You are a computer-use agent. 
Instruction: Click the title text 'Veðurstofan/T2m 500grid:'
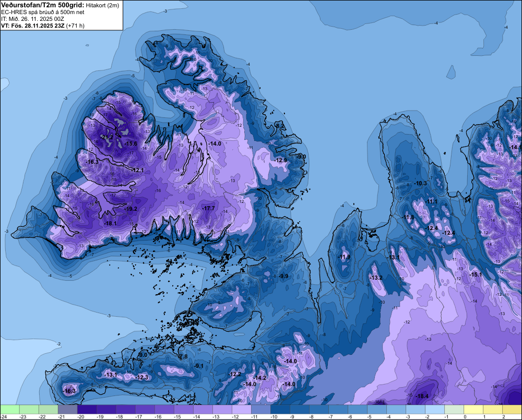click(42, 5)
